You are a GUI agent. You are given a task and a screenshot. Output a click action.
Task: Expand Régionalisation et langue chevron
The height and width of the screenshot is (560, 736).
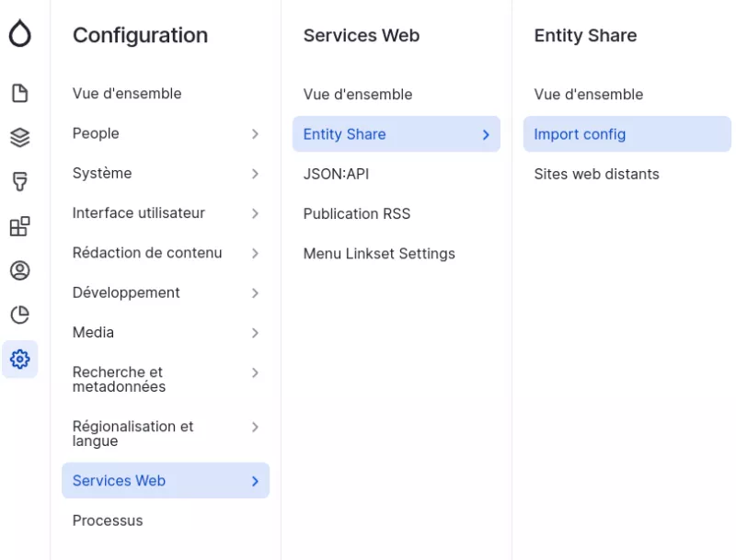pyautogui.click(x=255, y=427)
